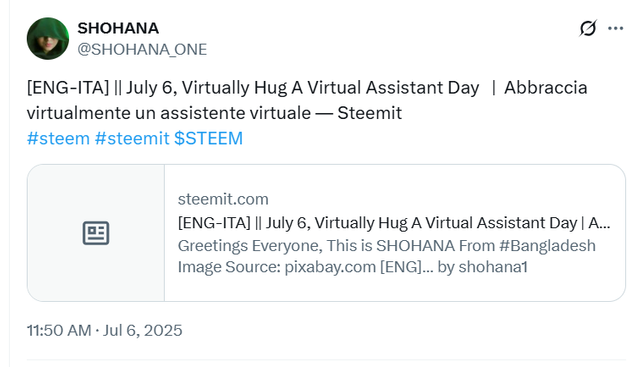This screenshot has height=367, width=640.
Task: Click card description Greetings Everyone text
Action: pyautogui.click(x=387, y=246)
